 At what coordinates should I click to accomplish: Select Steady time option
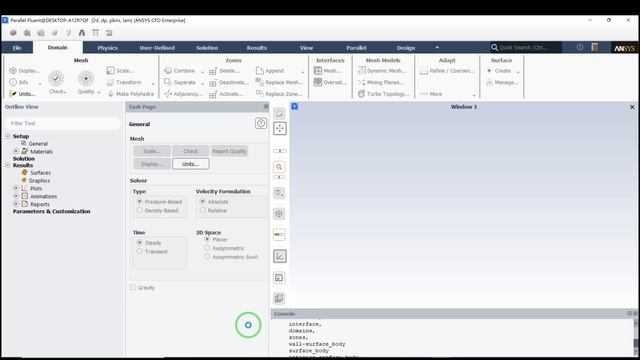140,242
